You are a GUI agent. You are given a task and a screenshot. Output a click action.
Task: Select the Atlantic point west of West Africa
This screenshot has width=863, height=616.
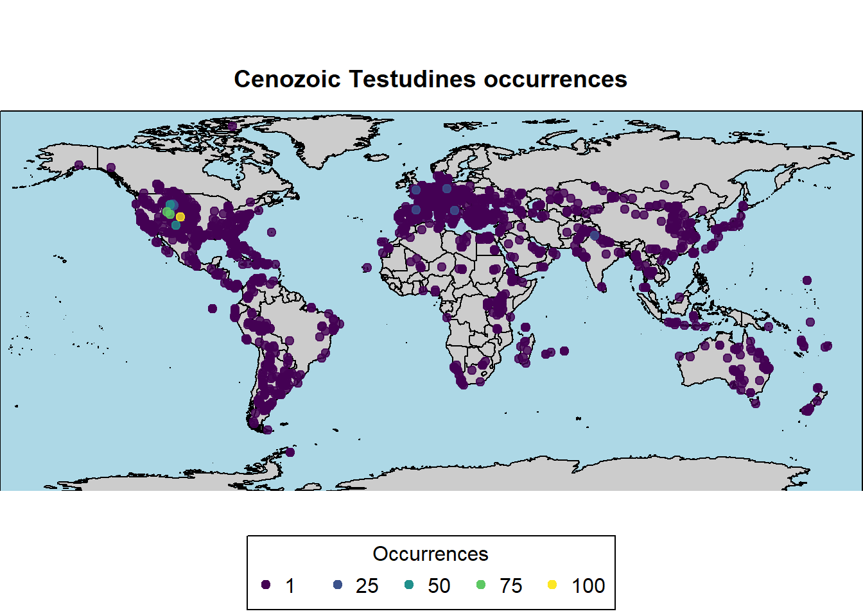(x=367, y=268)
